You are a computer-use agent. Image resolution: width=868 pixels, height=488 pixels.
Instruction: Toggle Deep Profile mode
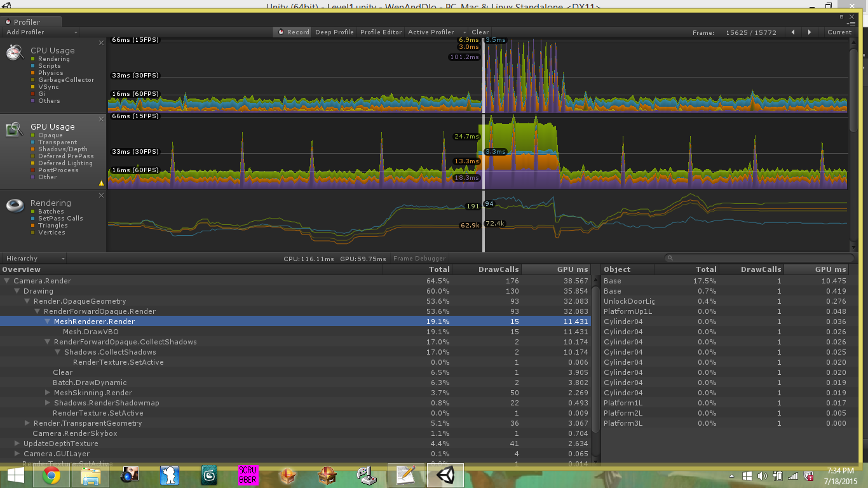click(x=334, y=32)
